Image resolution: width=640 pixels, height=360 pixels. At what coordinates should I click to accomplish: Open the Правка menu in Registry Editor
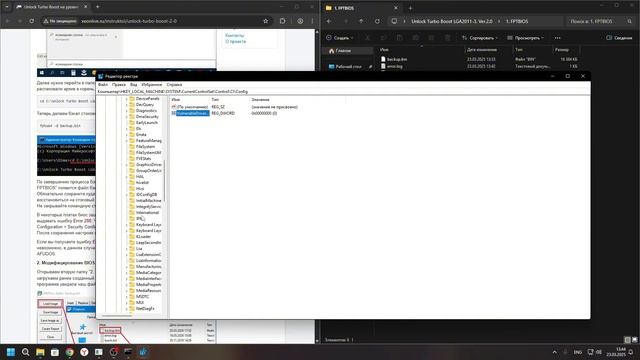[119, 84]
